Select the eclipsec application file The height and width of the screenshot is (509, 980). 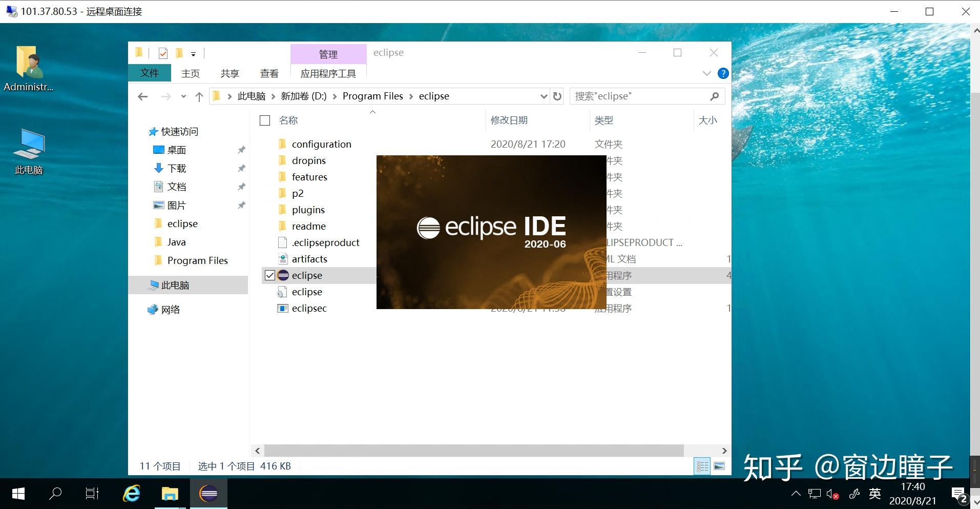click(309, 308)
